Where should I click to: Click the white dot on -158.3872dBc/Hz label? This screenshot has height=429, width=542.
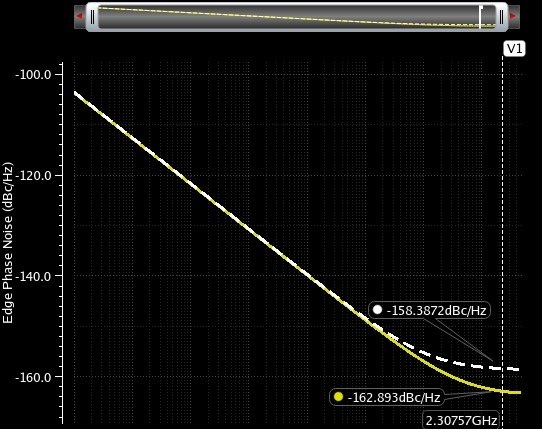coord(377,310)
